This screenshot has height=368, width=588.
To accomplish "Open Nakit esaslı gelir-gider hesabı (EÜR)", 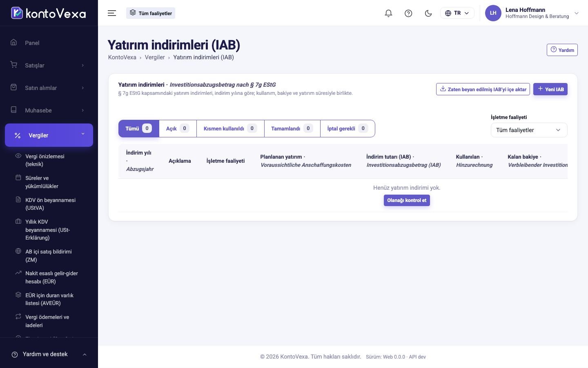I will [x=49, y=277].
